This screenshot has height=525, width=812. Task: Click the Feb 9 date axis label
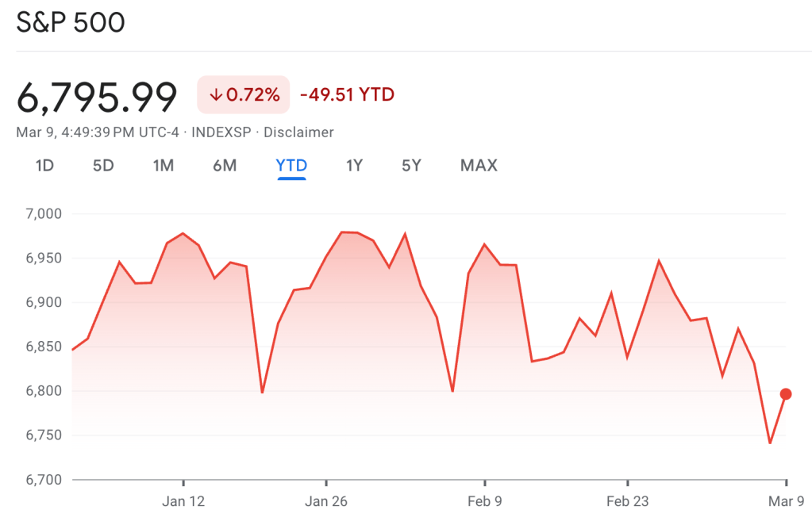click(484, 501)
